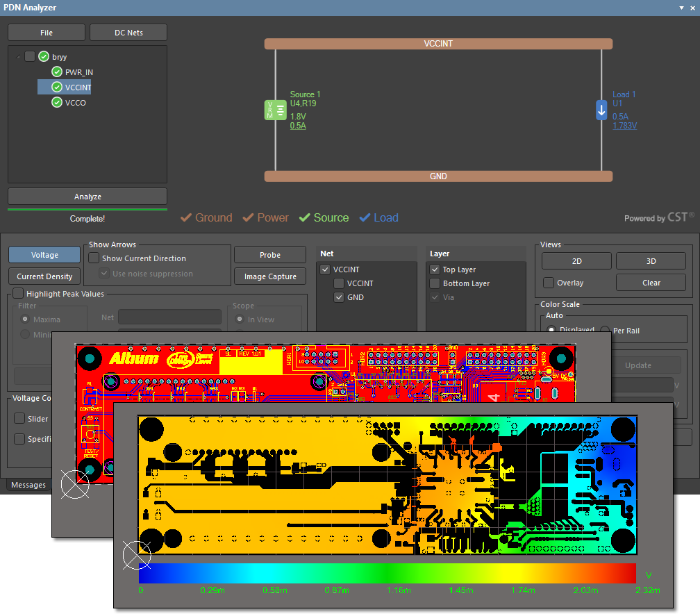The width and height of the screenshot is (700, 614).
Task: Click the probe crosshair marker on the PCB
Action: tap(137, 556)
